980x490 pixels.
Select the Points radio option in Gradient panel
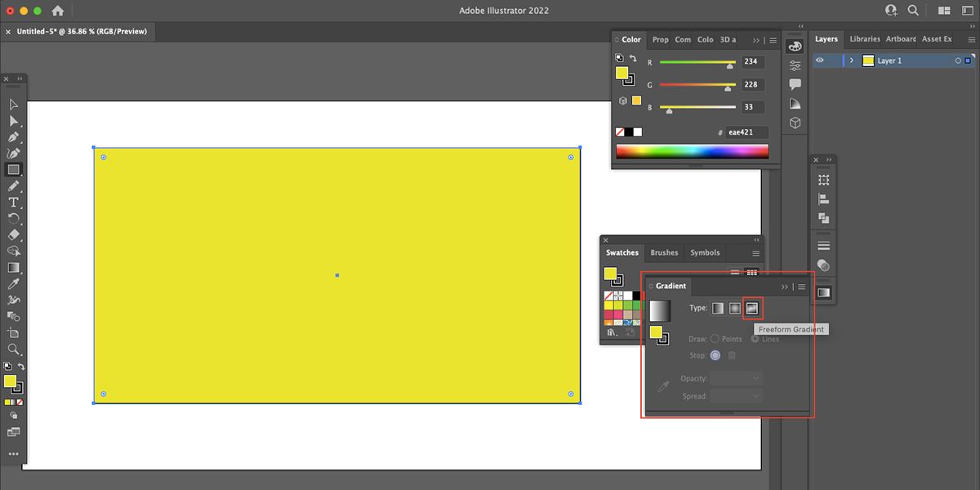pos(715,338)
